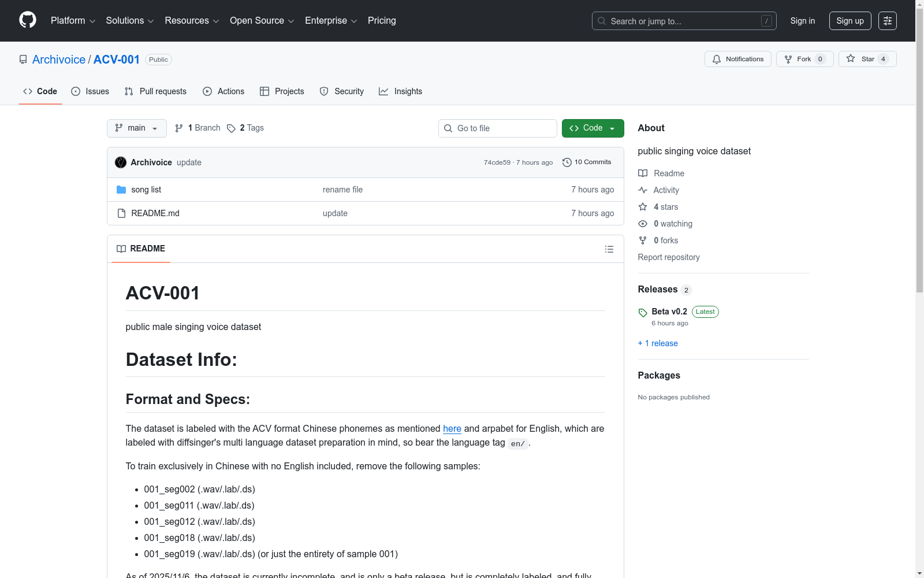Click the '+ 1 release' link
924x578 pixels.
pos(658,343)
